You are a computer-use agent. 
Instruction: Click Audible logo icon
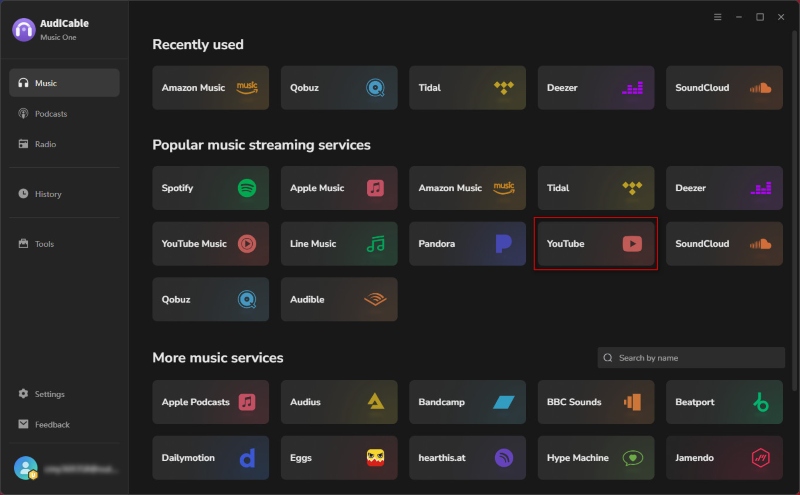pyautogui.click(x=376, y=300)
